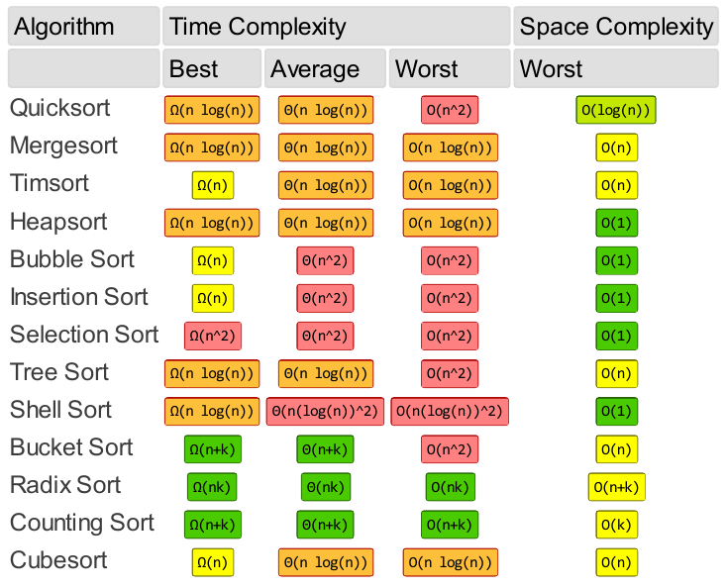
Task: Click the Quicksort algorithm name
Action: pos(59,108)
